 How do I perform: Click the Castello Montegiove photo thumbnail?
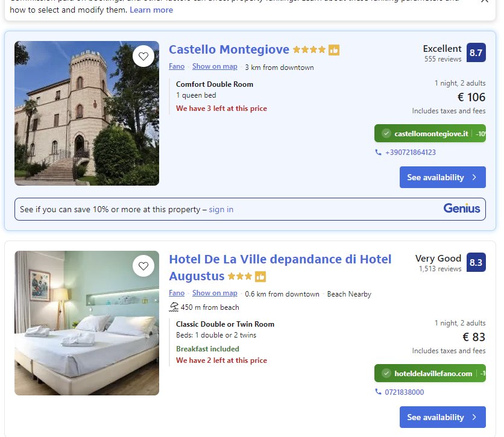(x=86, y=113)
